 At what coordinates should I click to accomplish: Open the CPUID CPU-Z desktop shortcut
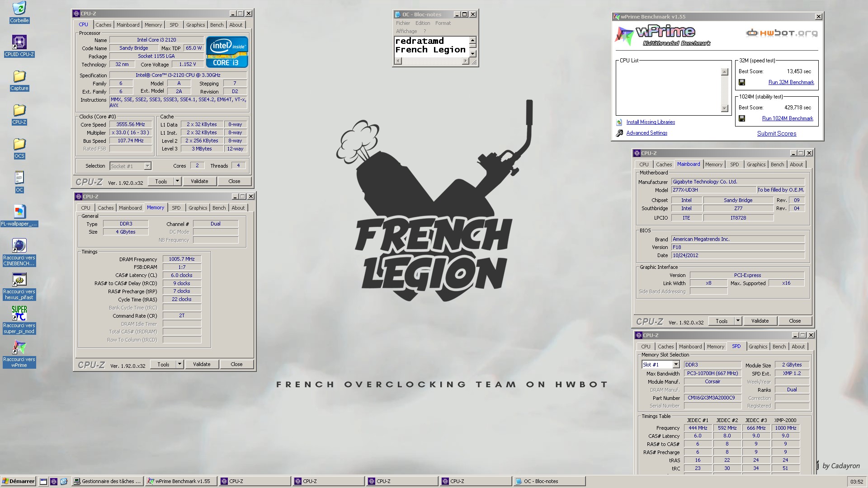point(19,42)
